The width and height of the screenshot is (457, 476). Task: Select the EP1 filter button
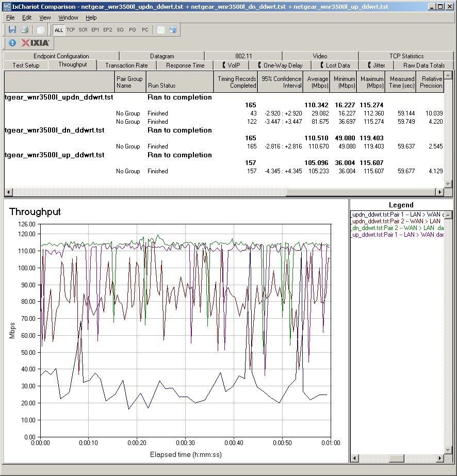tap(95, 30)
